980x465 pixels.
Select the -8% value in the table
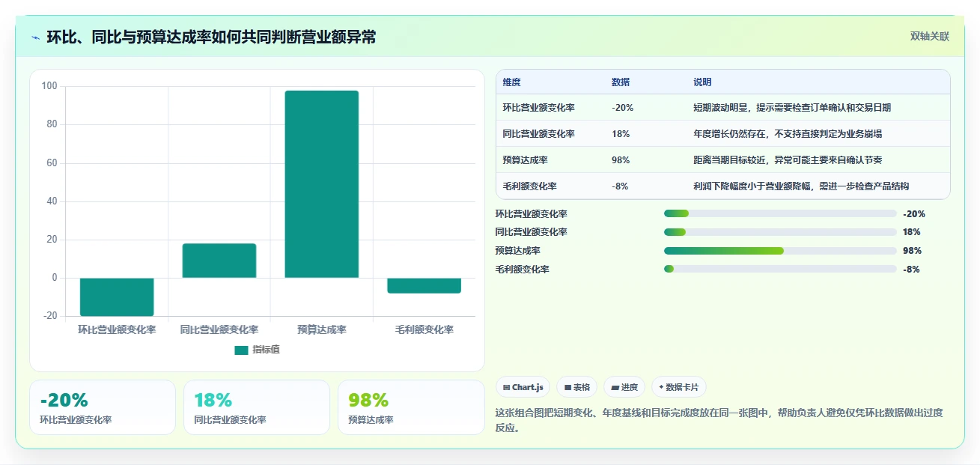tap(620, 186)
